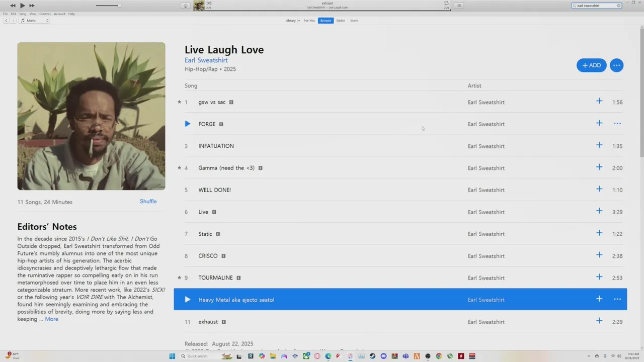Add Static with plus icon
Viewport: 644px width, 362px height.
click(599, 233)
